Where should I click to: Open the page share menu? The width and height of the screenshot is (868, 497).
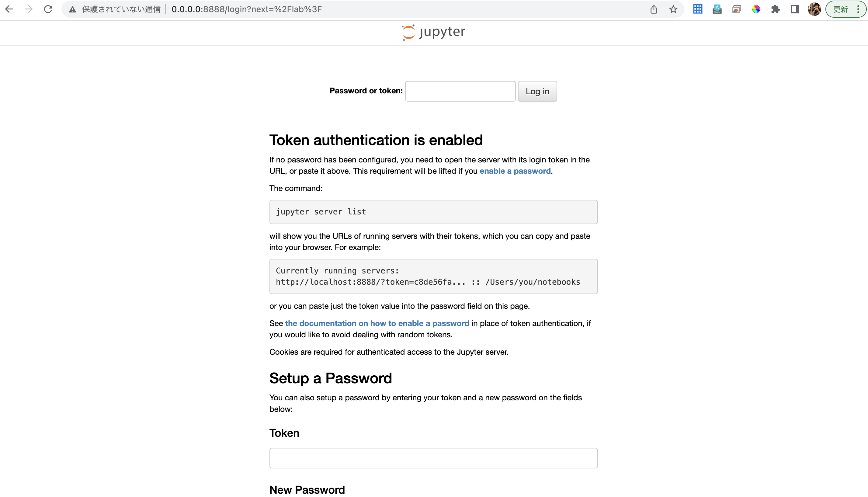(654, 9)
